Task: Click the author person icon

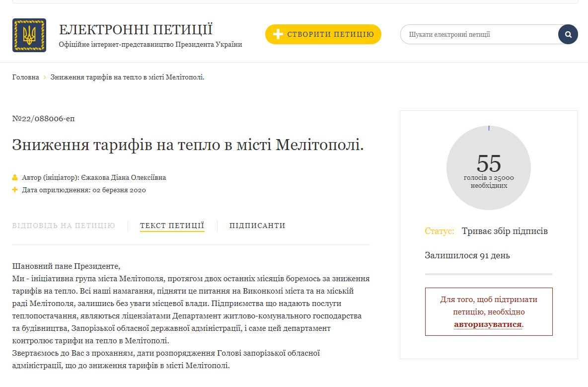Action: coord(15,177)
